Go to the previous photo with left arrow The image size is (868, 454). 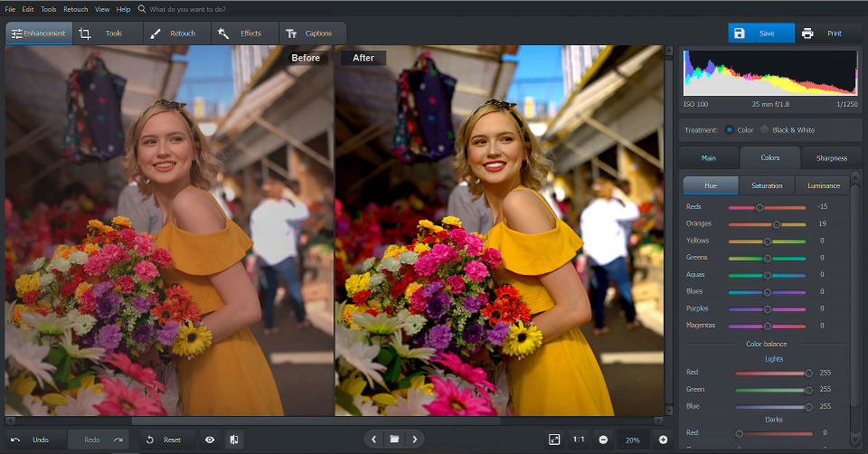click(373, 440)
